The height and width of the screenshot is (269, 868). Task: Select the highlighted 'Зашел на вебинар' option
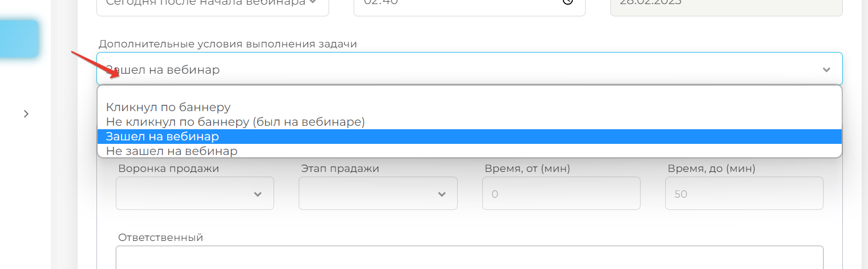coord(162,136)
